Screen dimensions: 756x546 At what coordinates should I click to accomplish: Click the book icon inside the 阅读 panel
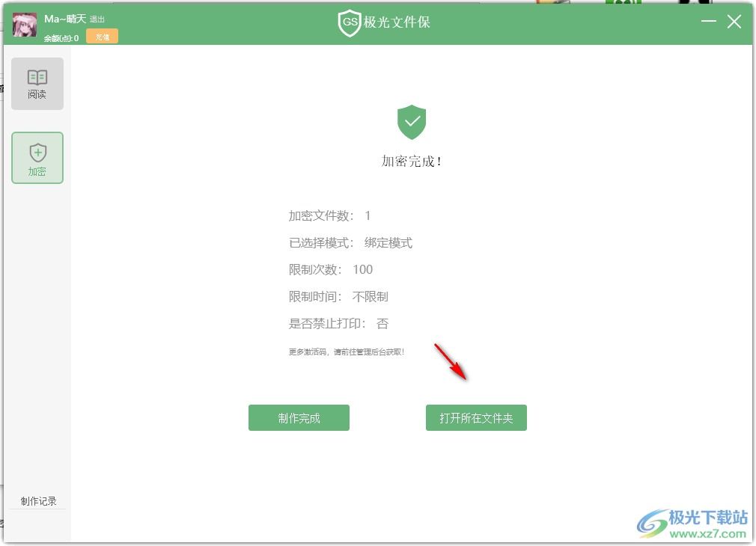coord(37,76)
